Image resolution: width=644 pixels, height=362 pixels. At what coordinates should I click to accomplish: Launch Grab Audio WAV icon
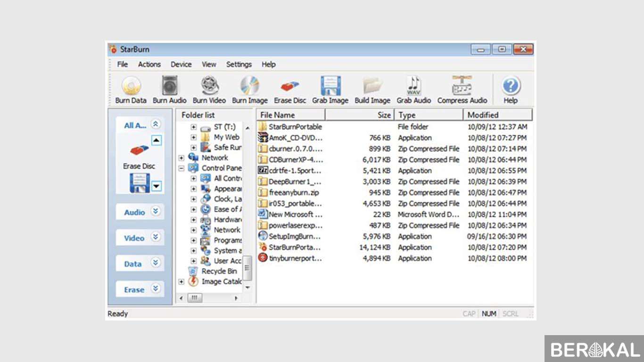pos(413,86)
